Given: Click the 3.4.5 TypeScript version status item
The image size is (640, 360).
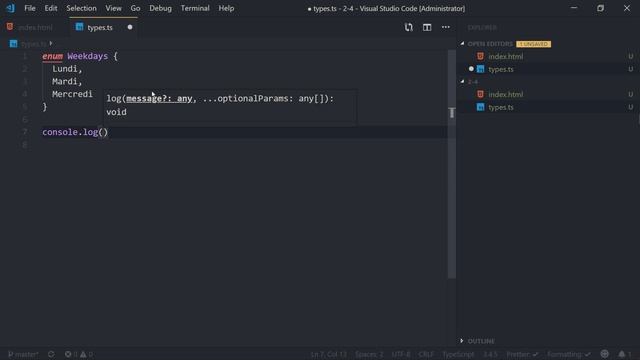Looking at the screenshot, I should coord(491,354).
